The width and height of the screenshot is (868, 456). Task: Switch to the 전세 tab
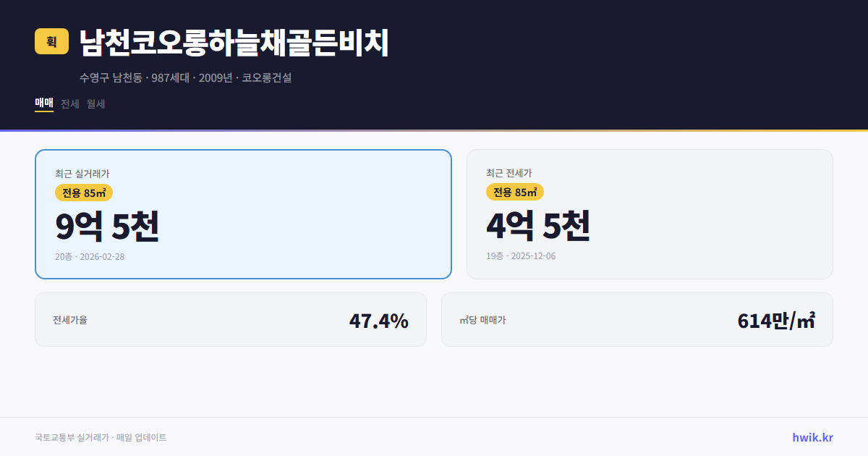[x=68, y=104]
